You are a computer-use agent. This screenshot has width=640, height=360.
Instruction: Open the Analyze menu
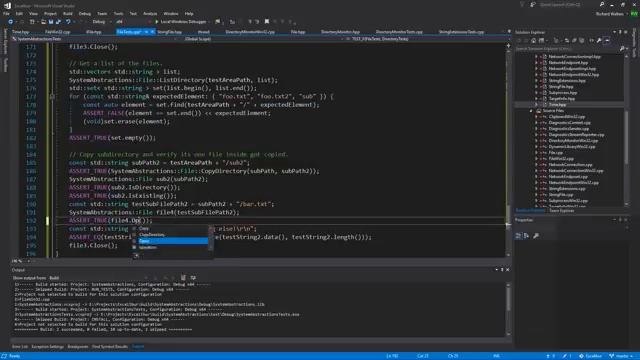tap(150, 13)
